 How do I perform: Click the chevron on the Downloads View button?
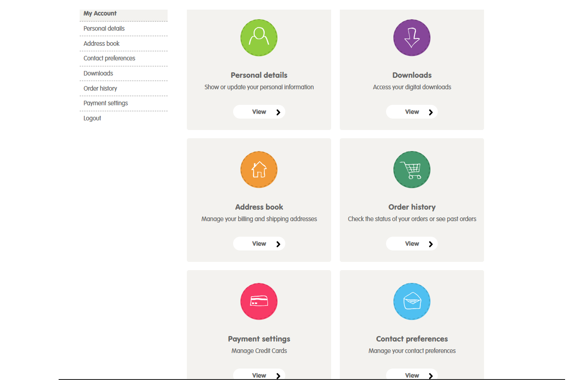click(430, 111)
